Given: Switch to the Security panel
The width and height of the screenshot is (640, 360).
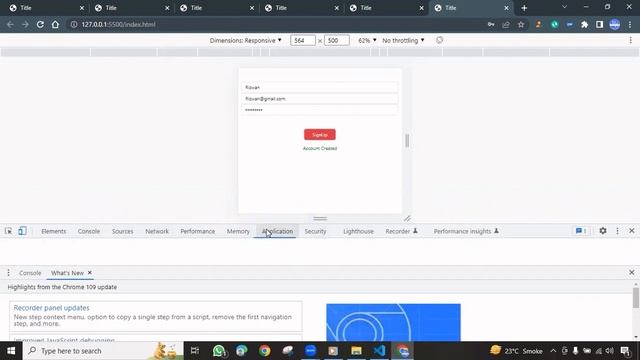Looking at the screenshot, I should point(315,231).
